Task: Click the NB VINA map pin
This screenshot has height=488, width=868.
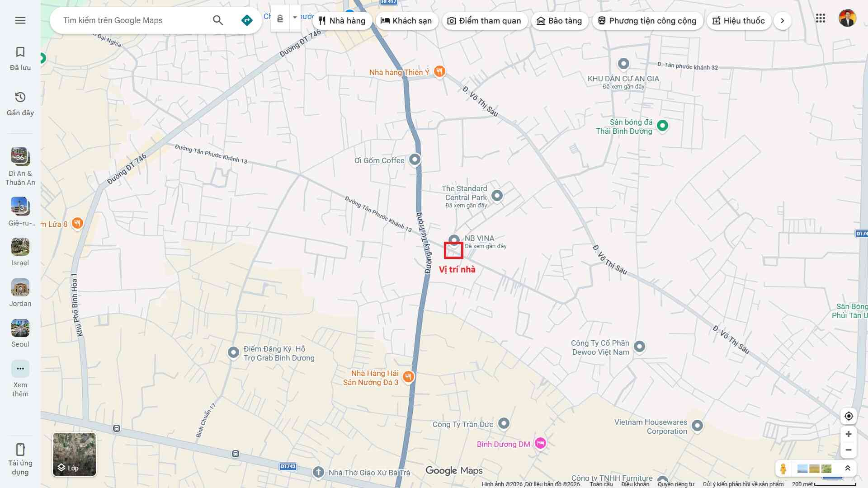Action: (x=454, y=240)
